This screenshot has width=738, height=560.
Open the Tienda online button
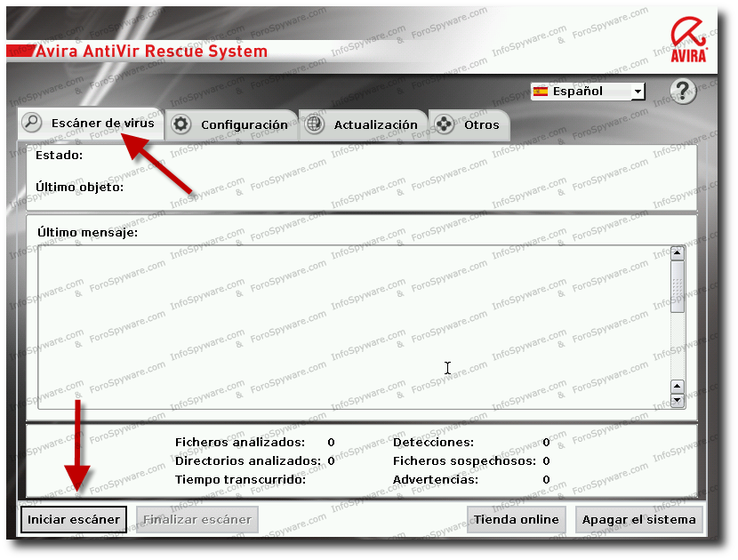[x=516, y=519]
